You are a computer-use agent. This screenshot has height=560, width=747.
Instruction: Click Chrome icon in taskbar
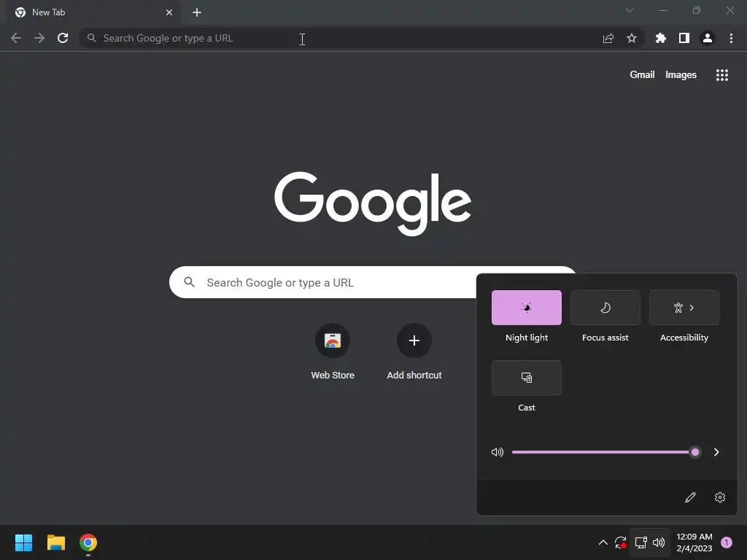(x=88, y=542)
